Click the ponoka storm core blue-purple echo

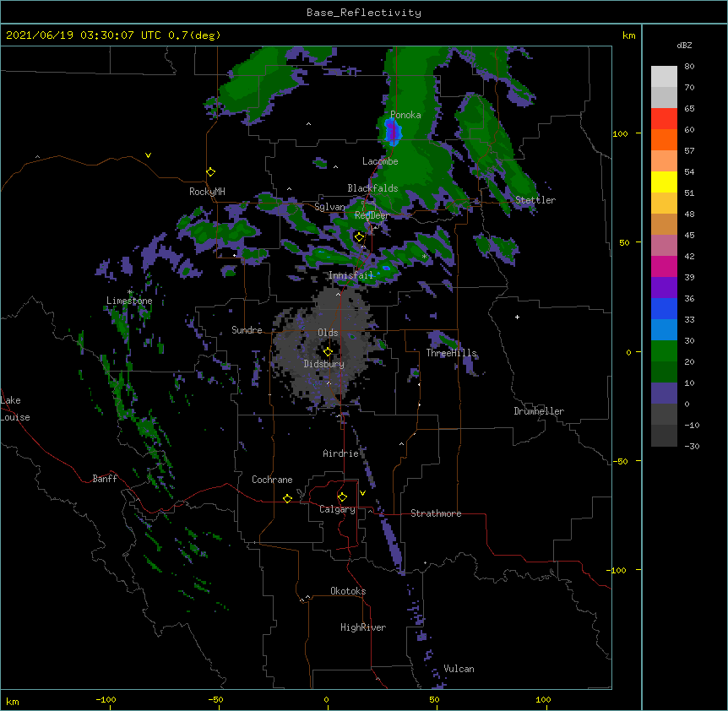click(x=393, y=130)
